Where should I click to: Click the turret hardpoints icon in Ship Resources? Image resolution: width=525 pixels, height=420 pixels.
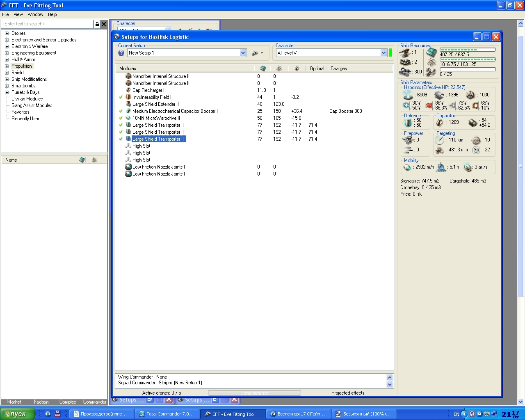click(x=405, y=52)
